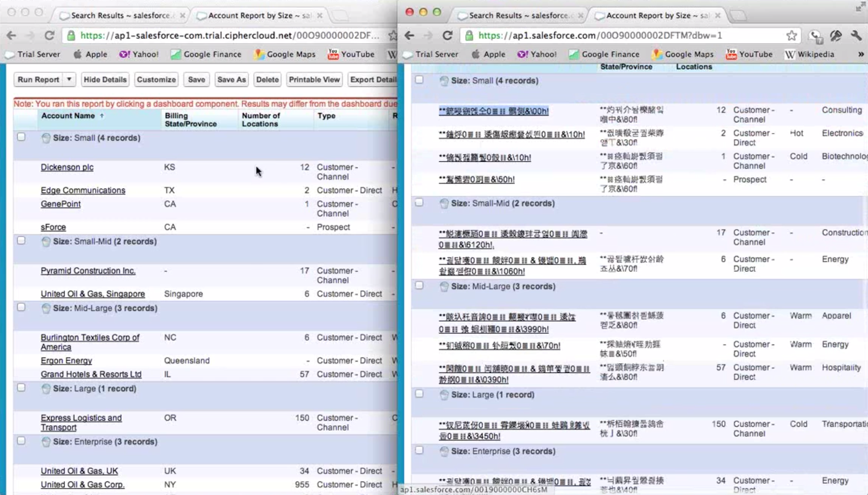
Task: Click Size: Small group icon in left report
Action: click(x=46, y=138)
